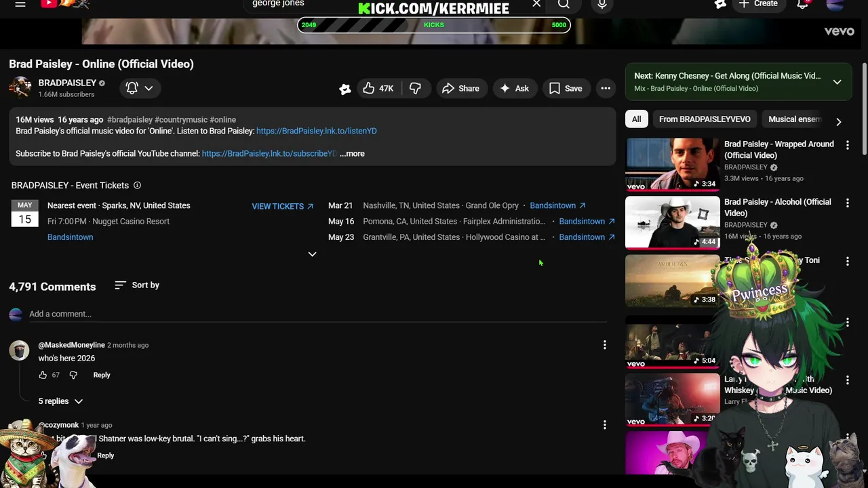Open subscription notification bell dropdown

140,88
